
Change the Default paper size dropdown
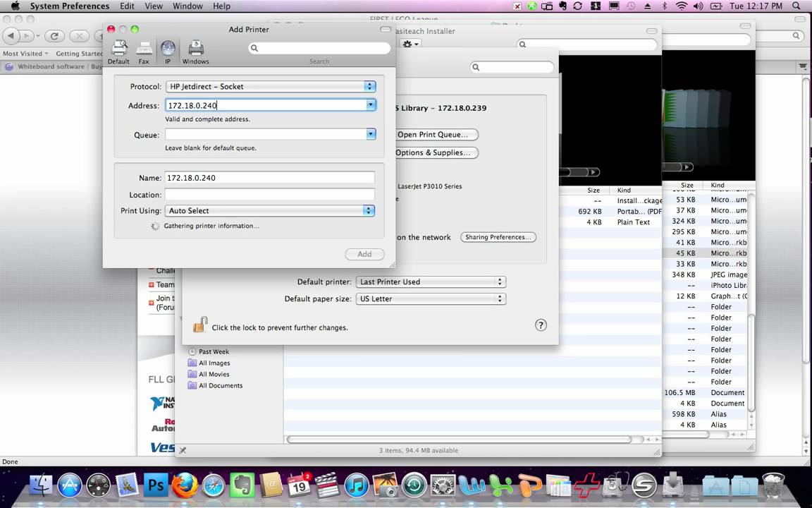(430, 298)
